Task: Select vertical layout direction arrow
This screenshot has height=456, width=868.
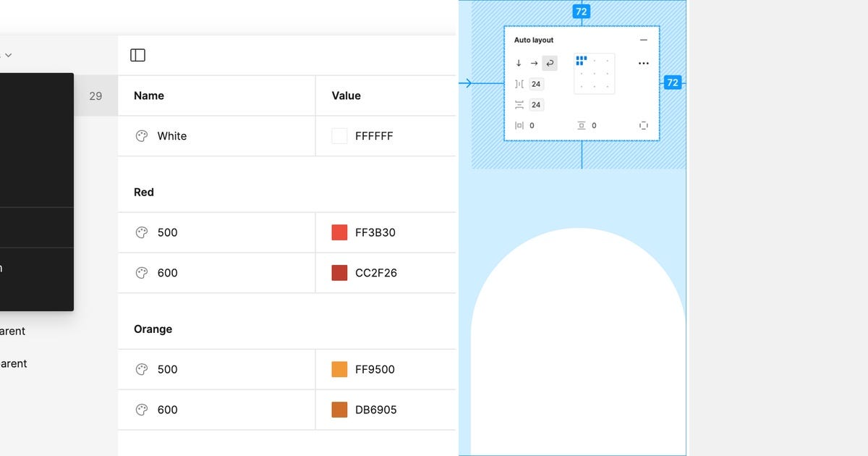Action: click(x=519, y=63)
